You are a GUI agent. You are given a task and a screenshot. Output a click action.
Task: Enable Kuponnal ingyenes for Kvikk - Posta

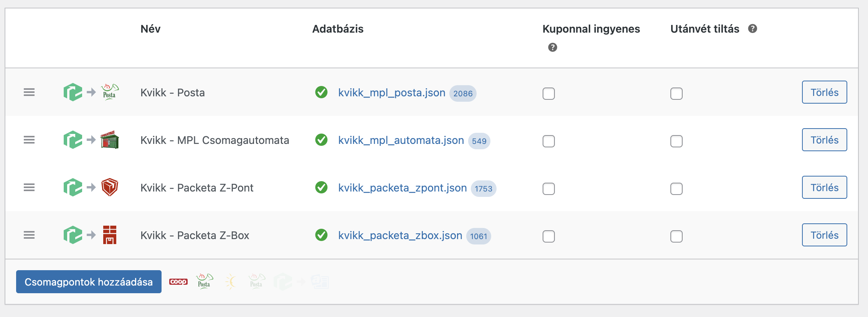(x=549, y=94)
